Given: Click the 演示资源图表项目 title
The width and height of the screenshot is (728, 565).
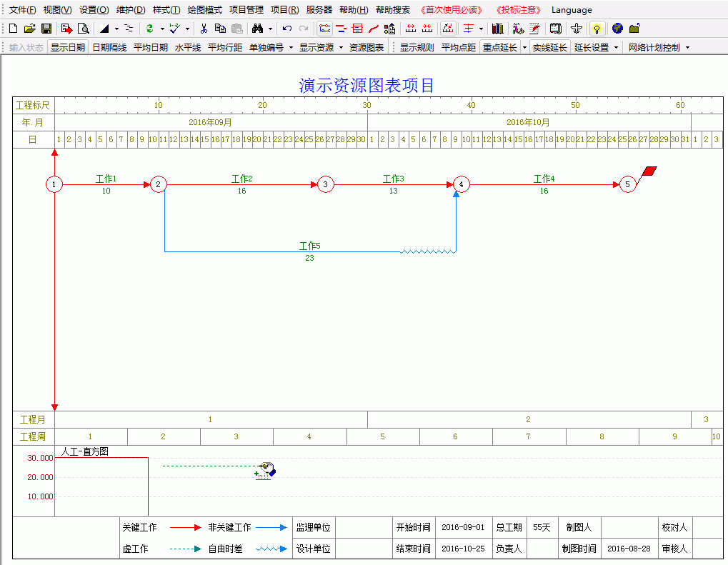Looking at the screenshot, I should (367, 86).
